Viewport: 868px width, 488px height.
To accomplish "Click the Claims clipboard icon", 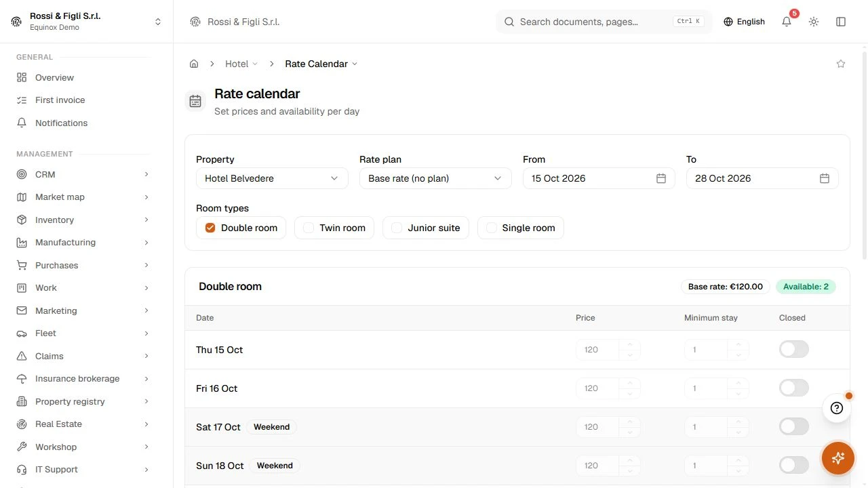I will click(x=22, y=356).
